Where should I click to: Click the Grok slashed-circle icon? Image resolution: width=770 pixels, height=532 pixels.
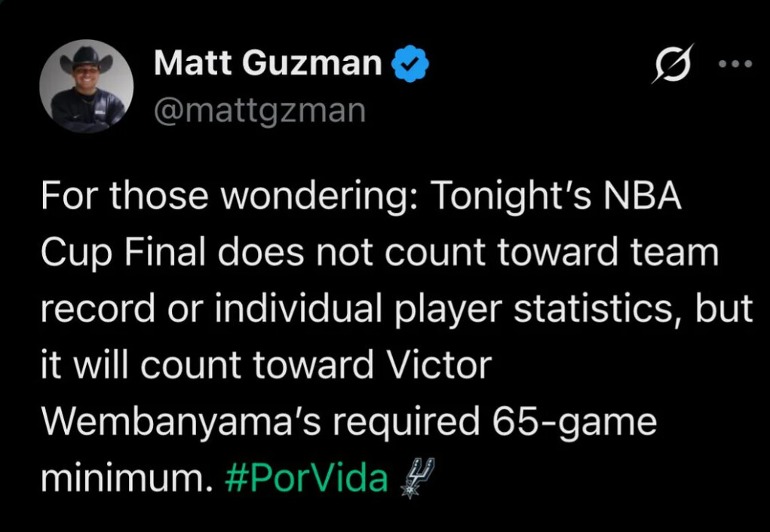tap(672, 64)
